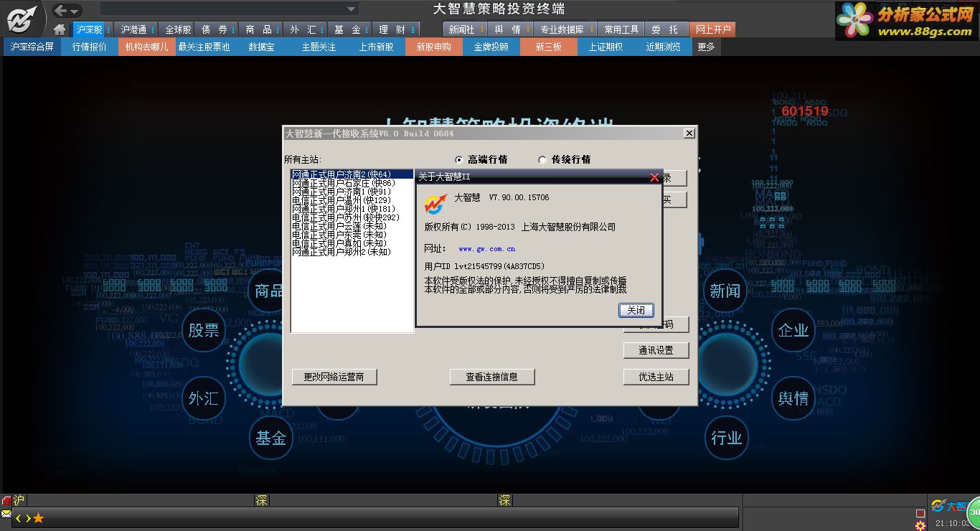
Task: Select 行情报价 sub-tab
Action: pyautogui.click(x=90, y=47)
